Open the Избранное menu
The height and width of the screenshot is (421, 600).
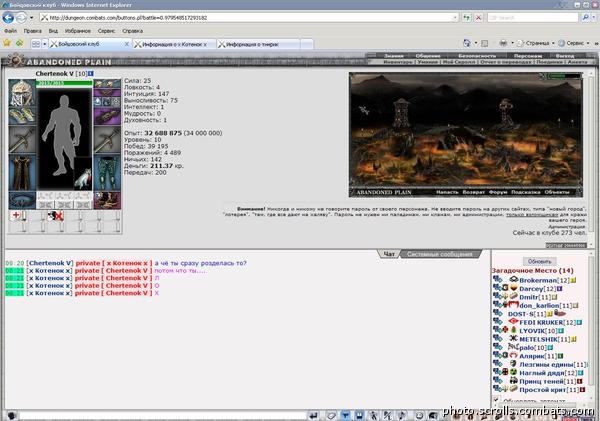(78, 31)
